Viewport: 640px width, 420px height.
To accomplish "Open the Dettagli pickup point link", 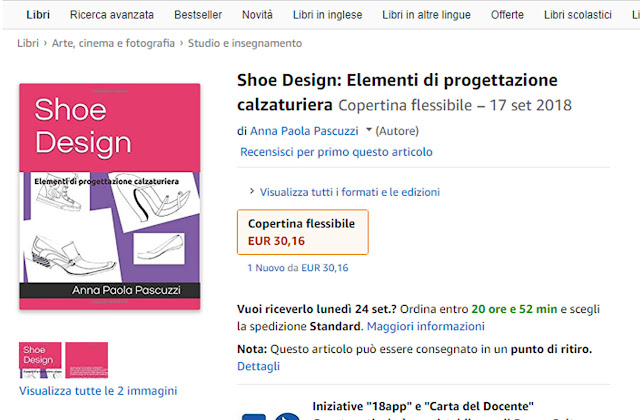I will (x=258, y=366).
